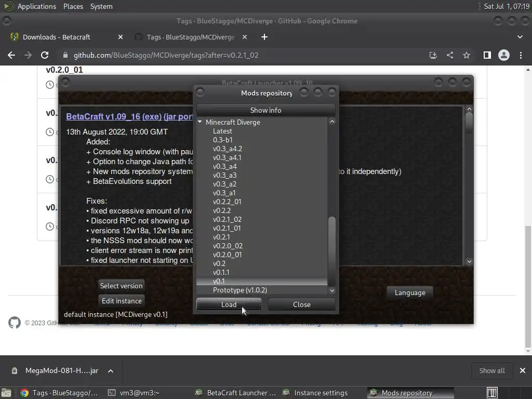Click Edit instance in BetaCraft Launcher
532x399 pixels.
(x=122, y=301)
